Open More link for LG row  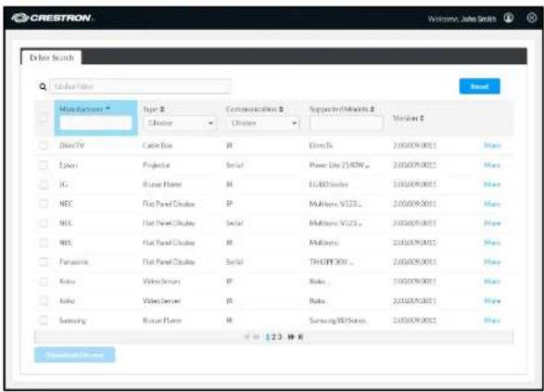[492, 184]
